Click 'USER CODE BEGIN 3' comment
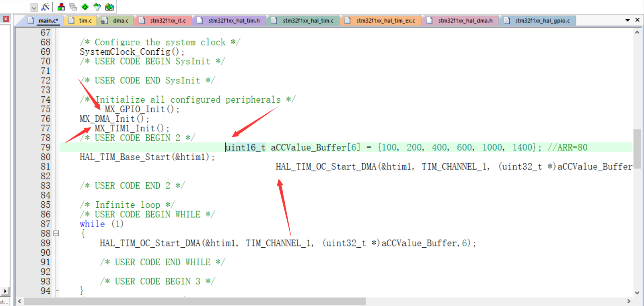Screen dimensions: 644x306 click(157, 281)
